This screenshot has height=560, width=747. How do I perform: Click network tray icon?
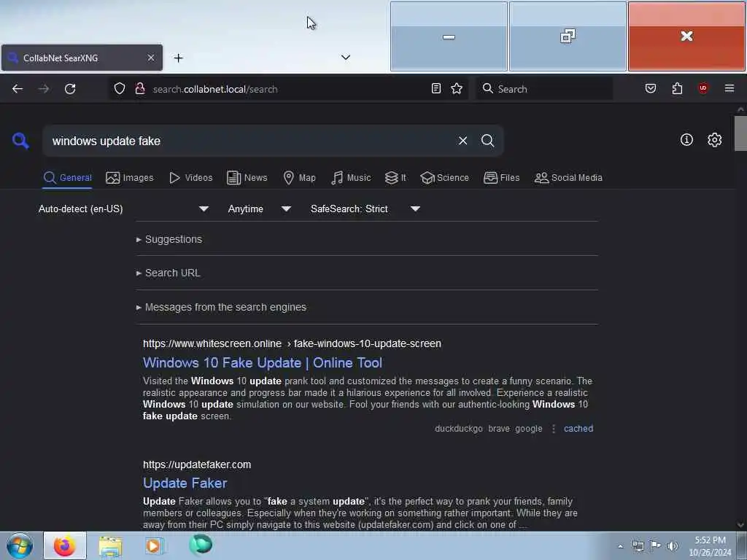tap(638, 546)
